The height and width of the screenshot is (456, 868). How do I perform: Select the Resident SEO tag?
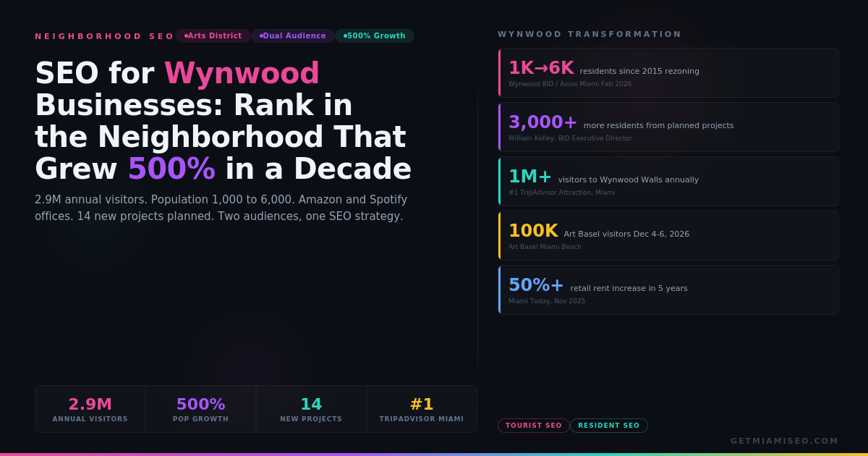click(x=609, y=426)
